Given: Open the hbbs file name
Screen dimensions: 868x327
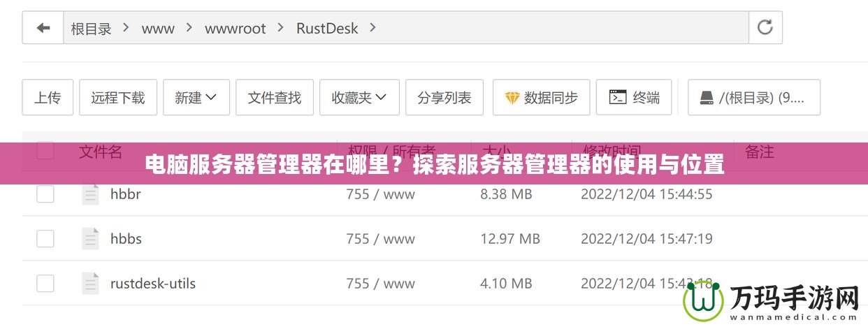Looking at the screenshot, I should [x=126, y=239].
